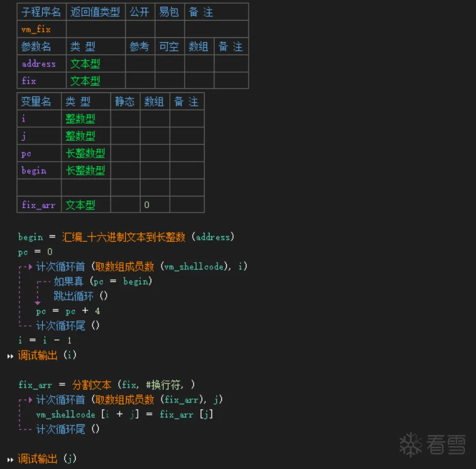Click the 参考 header cell

140,47
